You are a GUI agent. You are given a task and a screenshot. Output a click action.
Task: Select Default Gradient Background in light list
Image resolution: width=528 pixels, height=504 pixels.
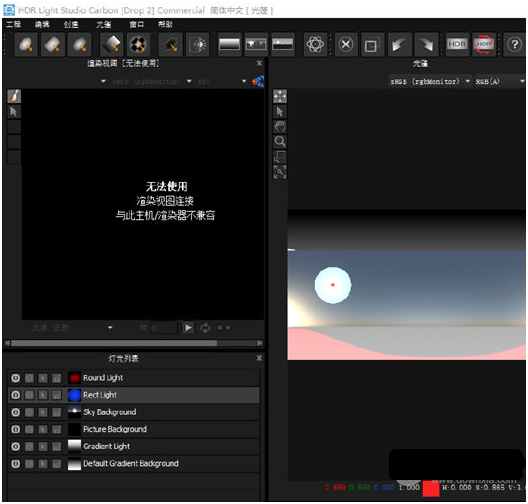click(134, 464)
